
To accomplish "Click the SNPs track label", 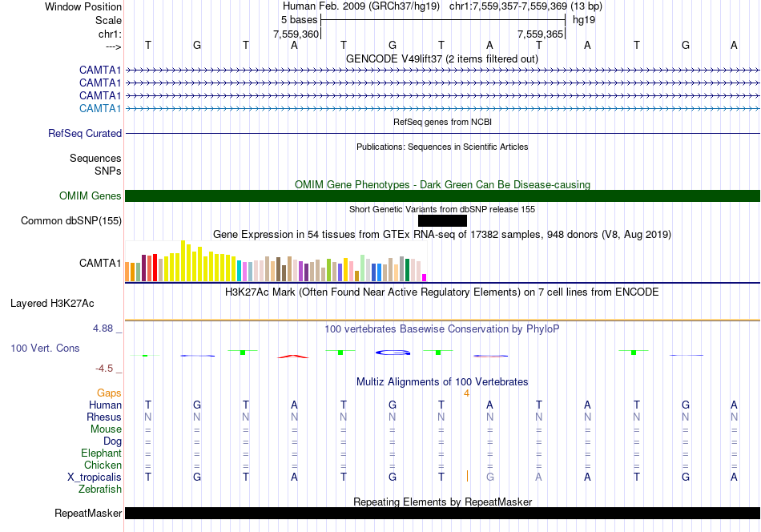I will [108, 171].
